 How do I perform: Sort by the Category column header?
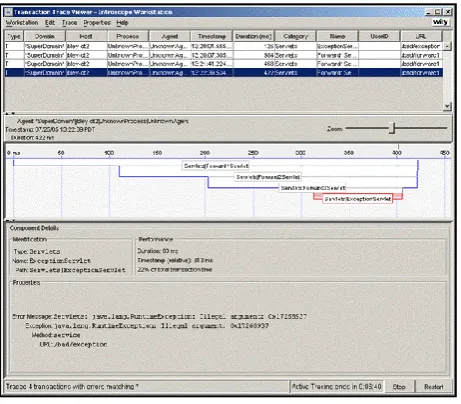[x=295, y=36]
